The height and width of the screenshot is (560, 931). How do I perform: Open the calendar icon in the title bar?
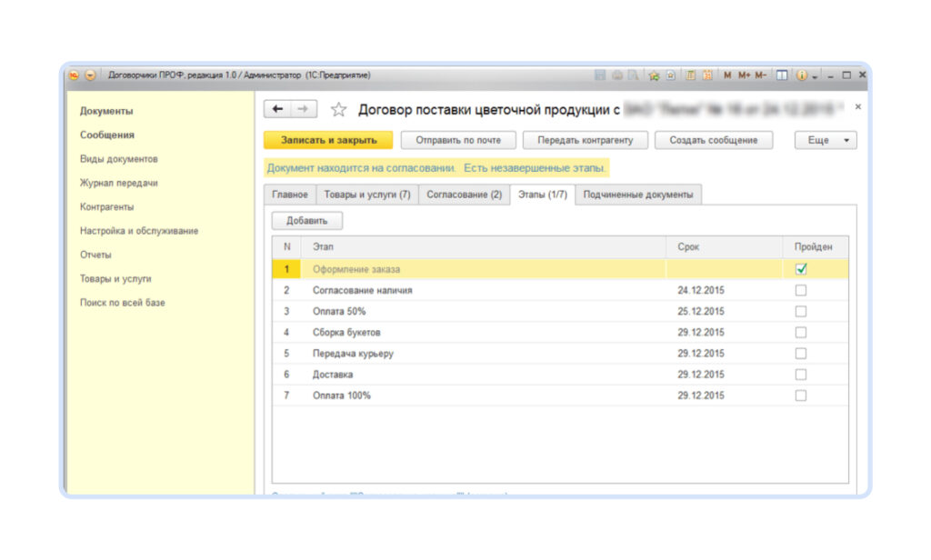coord(706,75)
